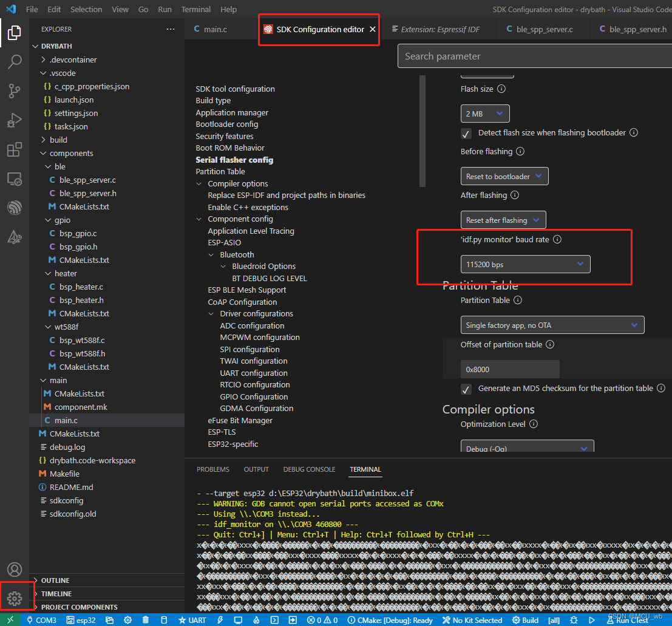Click Build button in status bar
This screenshot has height=626, width=672.
526,620
